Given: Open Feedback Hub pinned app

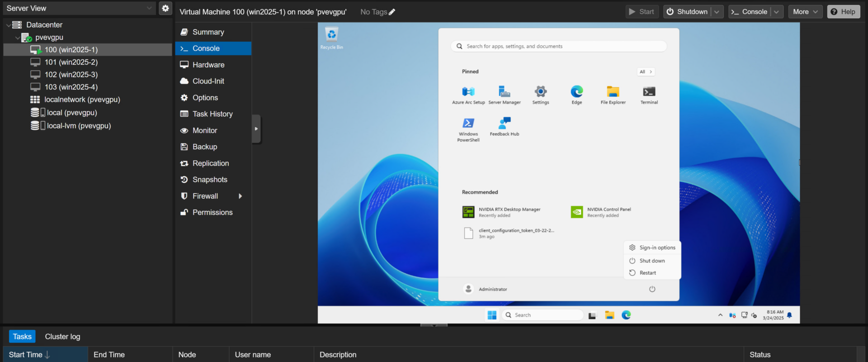Looking at the screenshot, I should point(505,127).
